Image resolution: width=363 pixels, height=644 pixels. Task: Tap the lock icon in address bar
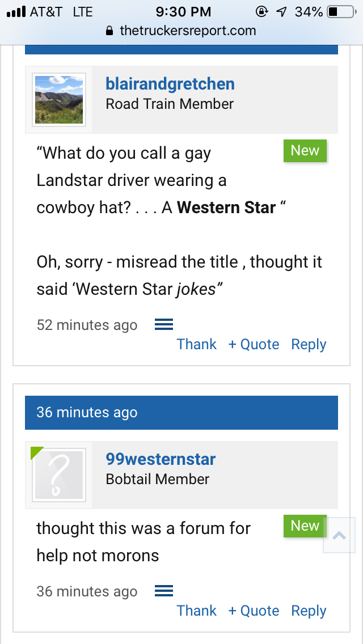click(x=111, y=31)
